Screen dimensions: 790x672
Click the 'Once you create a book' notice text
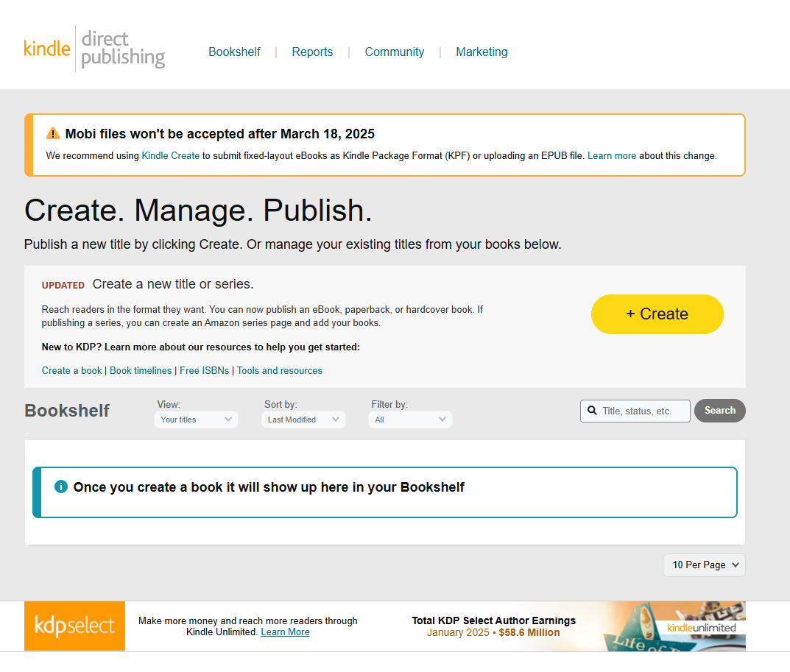269,487
